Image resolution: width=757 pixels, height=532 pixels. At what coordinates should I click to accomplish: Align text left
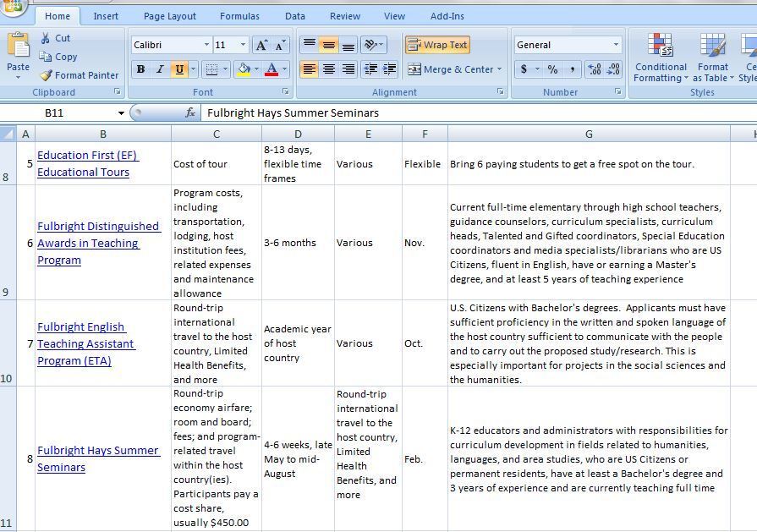point(310,69)
